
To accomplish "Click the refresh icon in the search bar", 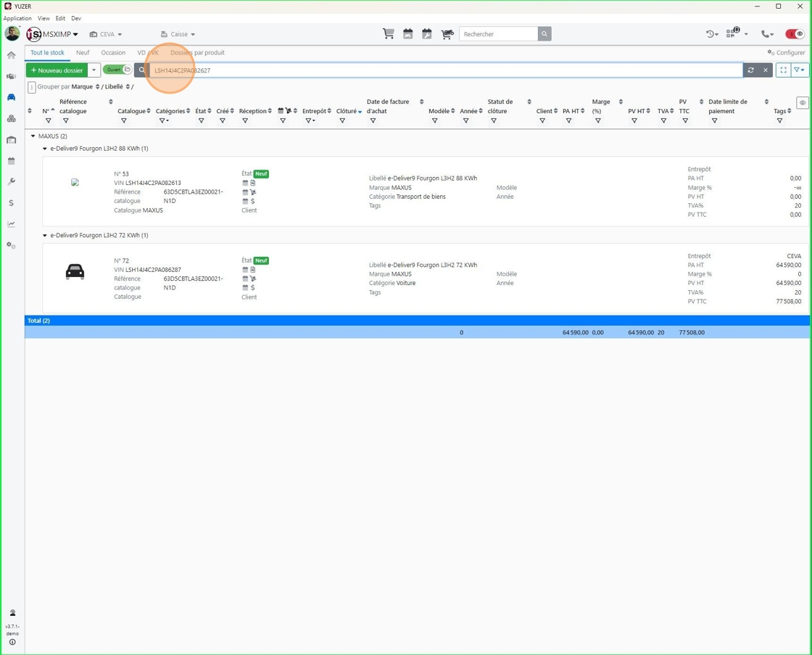I will pos(750,70).
